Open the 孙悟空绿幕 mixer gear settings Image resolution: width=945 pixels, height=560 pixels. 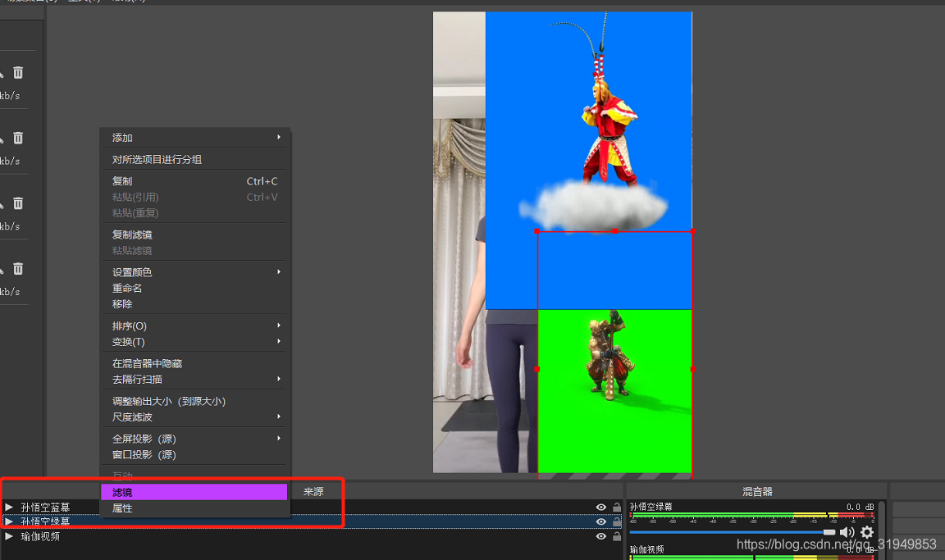[866, 532]
